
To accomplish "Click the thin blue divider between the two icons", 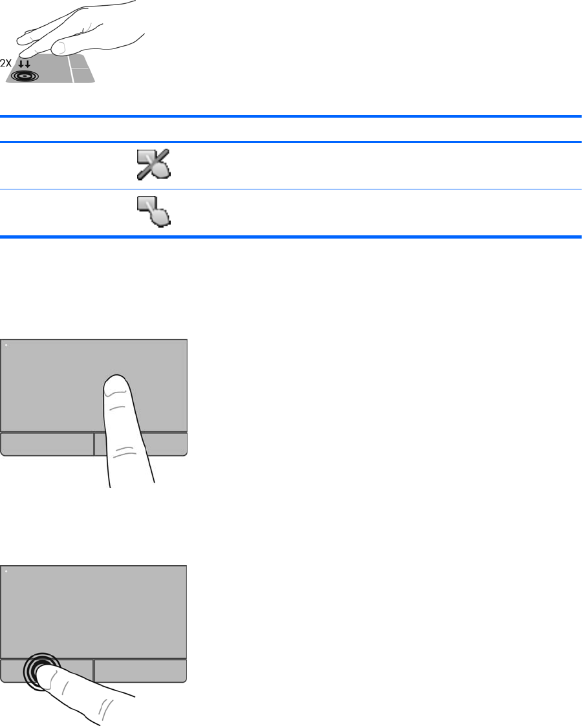I will (291, 189).
